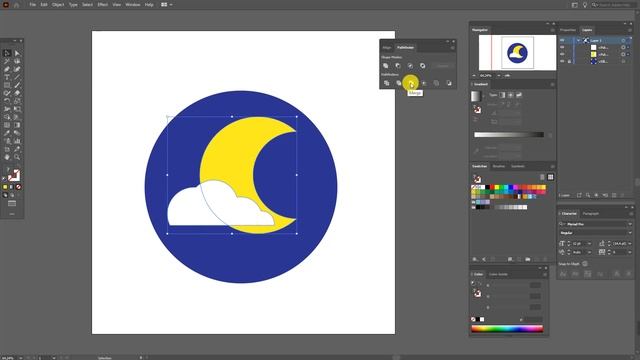Click the Minus Back pathfinder icon
640x360 pixels.
(x=449, y=83)
